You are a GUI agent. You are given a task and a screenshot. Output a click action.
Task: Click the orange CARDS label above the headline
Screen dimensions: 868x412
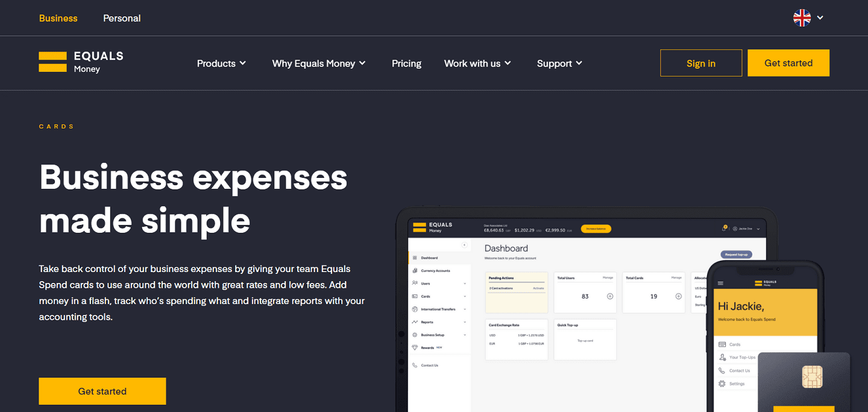point(57,127)
